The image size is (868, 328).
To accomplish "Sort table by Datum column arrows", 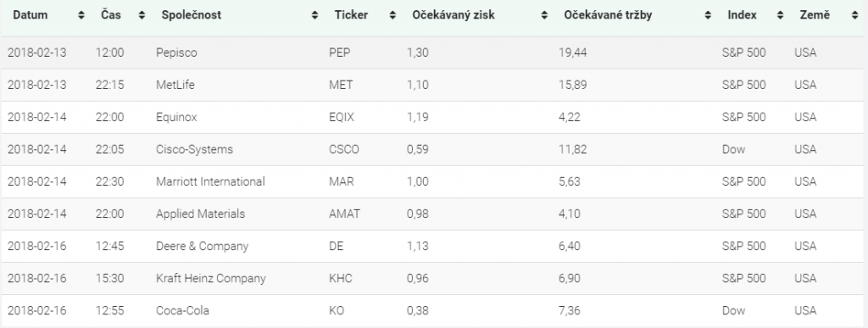I will tap(81, 15).
